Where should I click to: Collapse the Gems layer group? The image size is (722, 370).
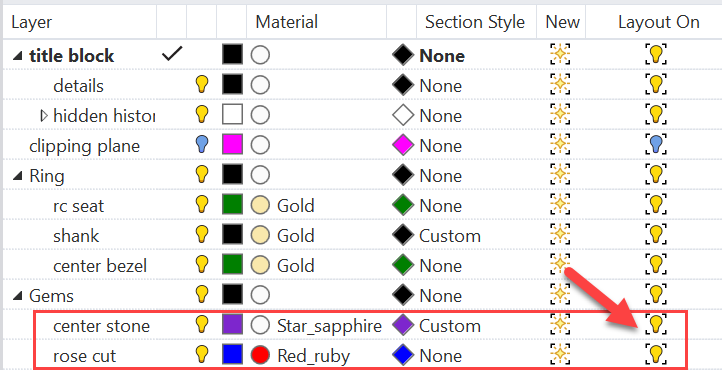(17, 296)
